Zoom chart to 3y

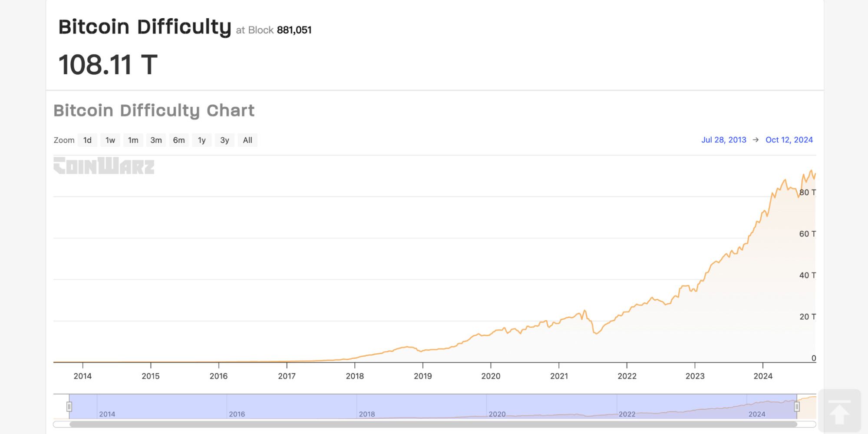[224, 140]
